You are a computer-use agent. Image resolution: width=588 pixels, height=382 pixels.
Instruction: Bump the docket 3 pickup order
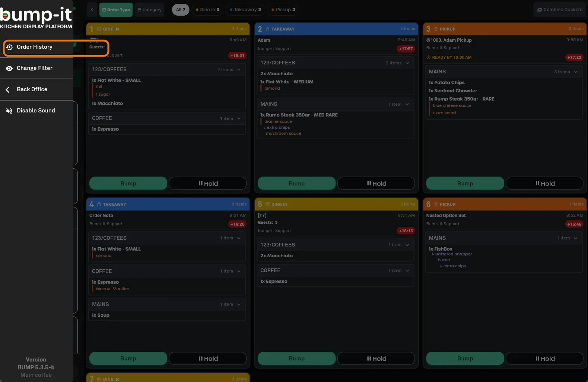coord(465,184)
